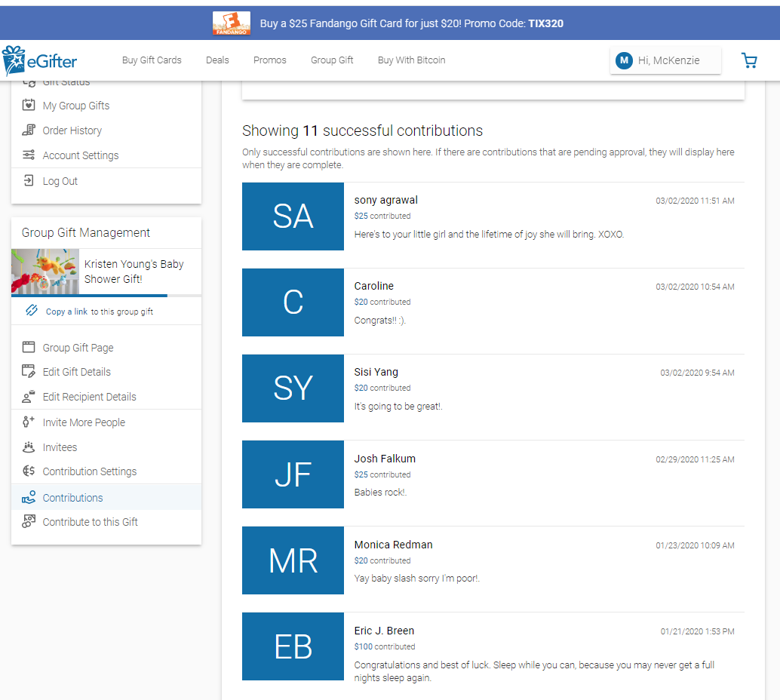
Task: Click the eGifter logo
Action: (x=40, y=60)
